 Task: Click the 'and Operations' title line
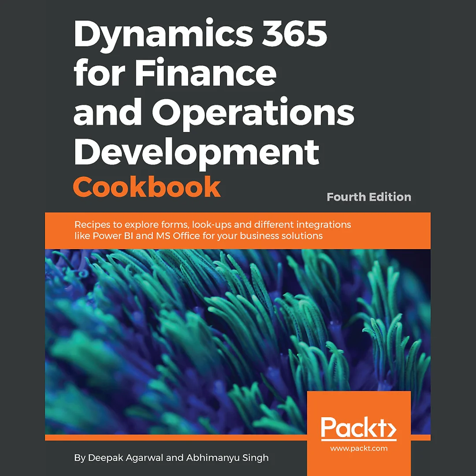coord(214,114)
